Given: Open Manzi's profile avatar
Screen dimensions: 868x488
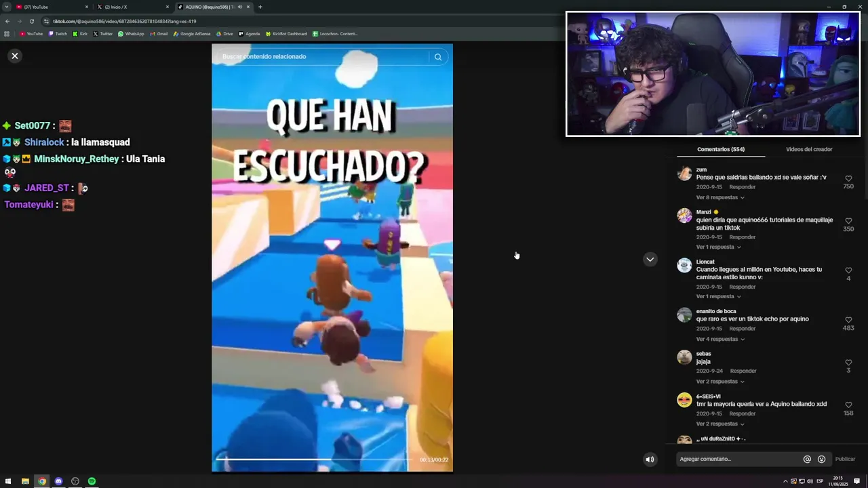Looking at the screenshot, I should pyautogui.click(x=684, y=216).
